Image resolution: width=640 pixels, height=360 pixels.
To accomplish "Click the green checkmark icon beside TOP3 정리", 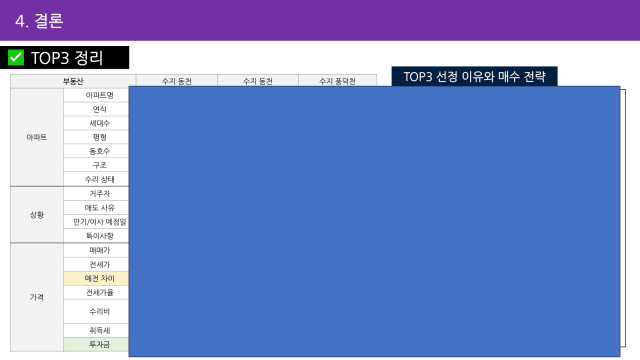I will click(x=16, y=58).
